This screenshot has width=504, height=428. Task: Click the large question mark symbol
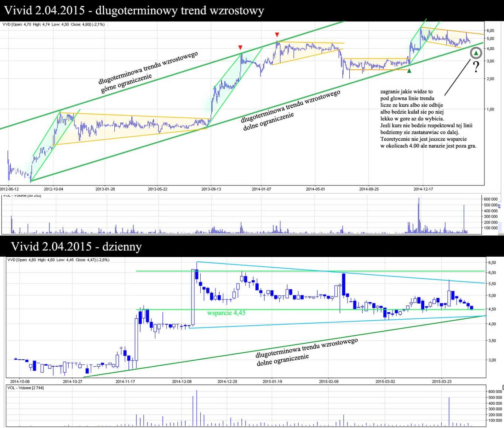click(x=476, y=67)
